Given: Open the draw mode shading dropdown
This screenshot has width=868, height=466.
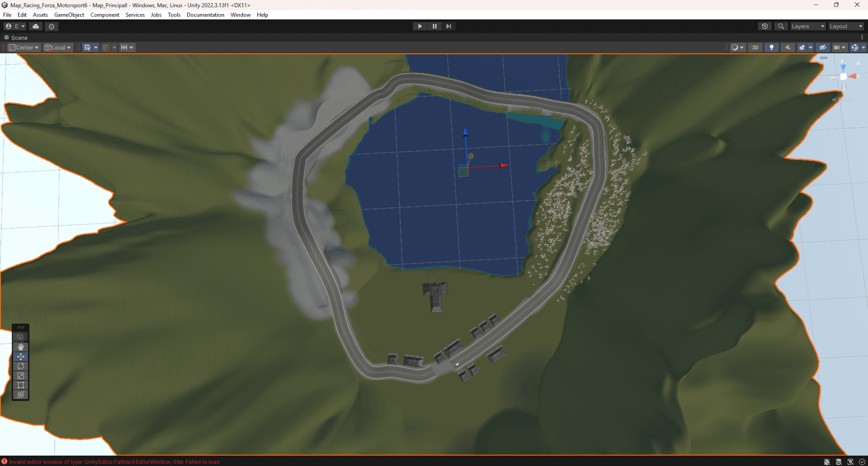Looking at the screenshot, I should (x=738, y=47).
